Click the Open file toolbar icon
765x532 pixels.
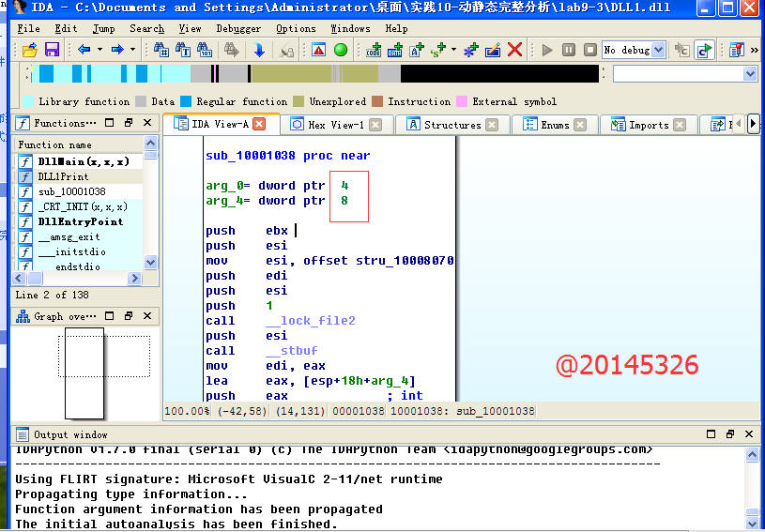pos(30,50)
